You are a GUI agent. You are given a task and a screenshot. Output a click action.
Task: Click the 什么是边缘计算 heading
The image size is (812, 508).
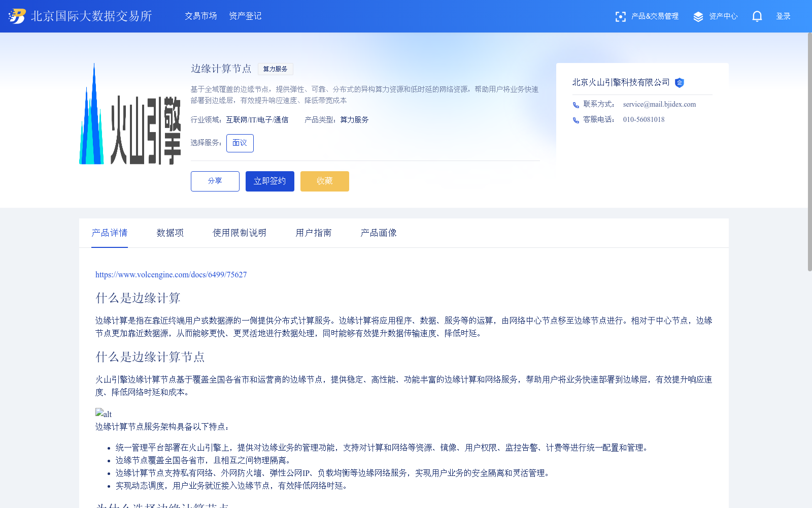[138, 298]
